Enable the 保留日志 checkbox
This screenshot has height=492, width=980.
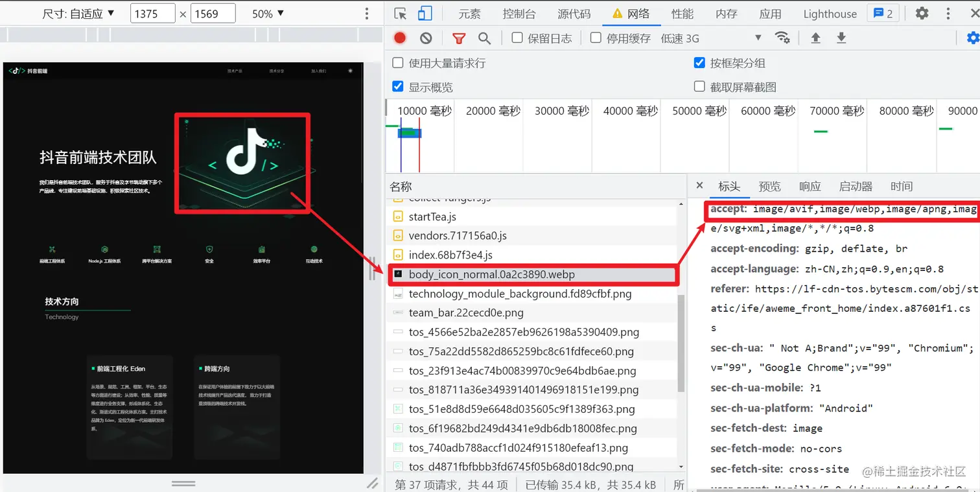coord(517,38)
